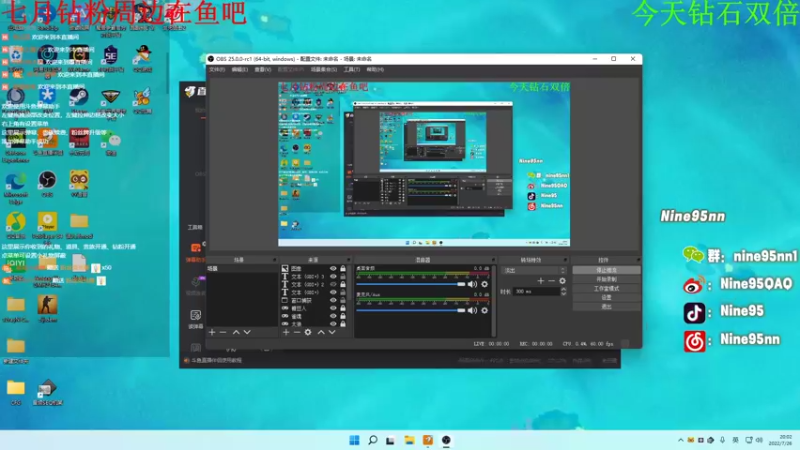The width and height of the screenshot is (800, 450).
Task: Mute 麦克风/Aux with the speaker icon
Action: point(472,310)
